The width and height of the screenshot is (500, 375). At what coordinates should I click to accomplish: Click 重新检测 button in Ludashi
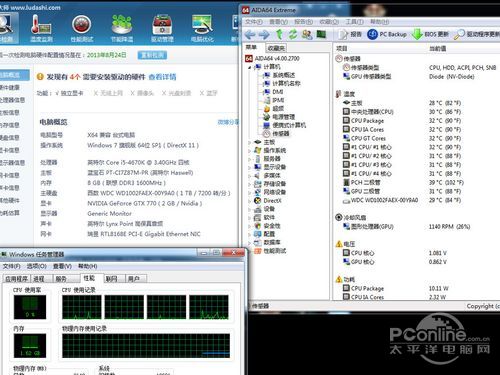[152, 55]
